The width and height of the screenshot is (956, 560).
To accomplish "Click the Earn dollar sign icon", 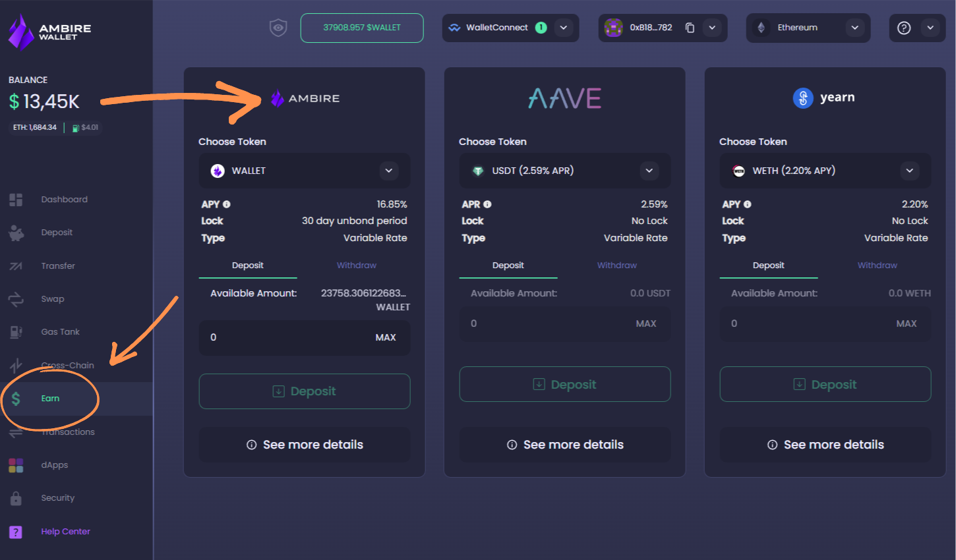I will coord(16,399).
